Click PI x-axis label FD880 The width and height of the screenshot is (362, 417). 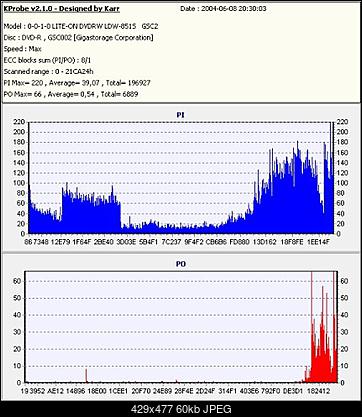click(239, 242)
